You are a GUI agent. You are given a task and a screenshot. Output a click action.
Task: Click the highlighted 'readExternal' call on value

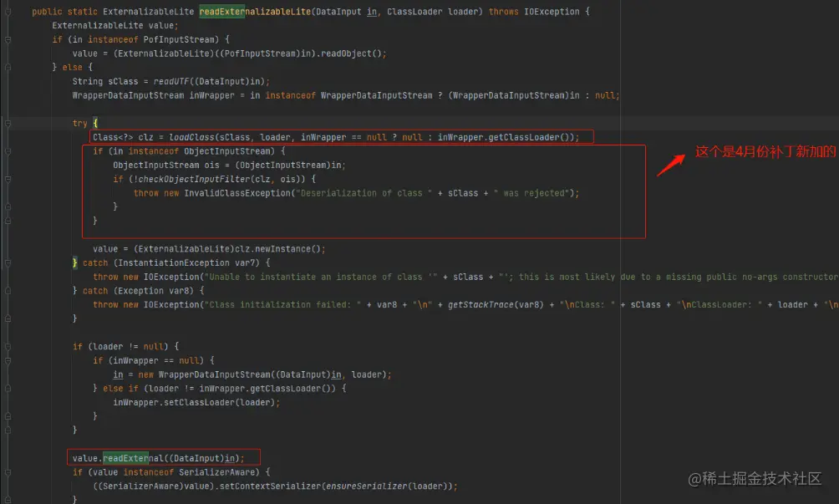coord(133,459)
